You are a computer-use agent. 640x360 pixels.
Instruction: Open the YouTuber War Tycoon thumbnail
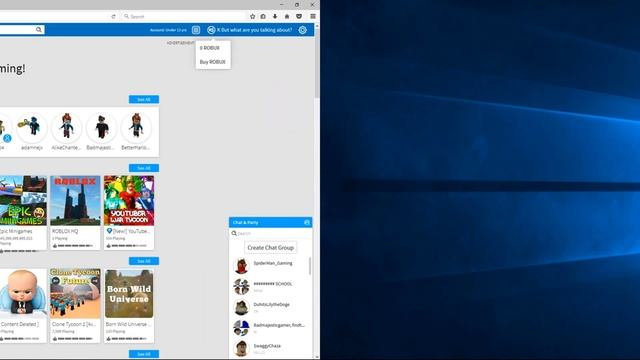coord(129,200)
